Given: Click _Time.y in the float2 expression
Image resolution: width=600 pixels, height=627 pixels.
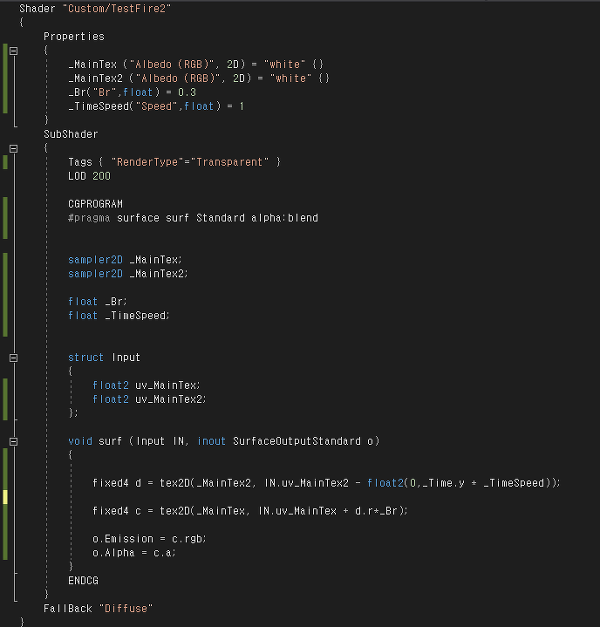Looking at the screenshot, I should pos(443,483).
